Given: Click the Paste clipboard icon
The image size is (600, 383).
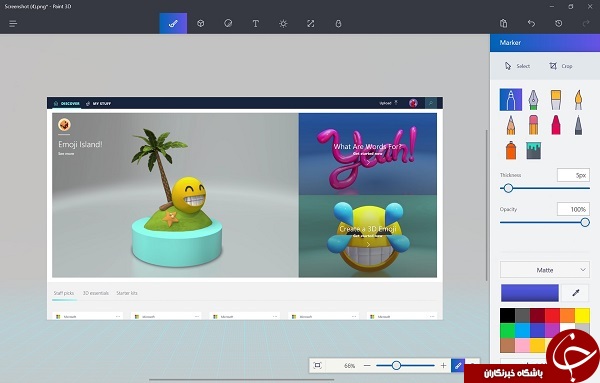Looking at the screenshot, I should click(504, 24).
